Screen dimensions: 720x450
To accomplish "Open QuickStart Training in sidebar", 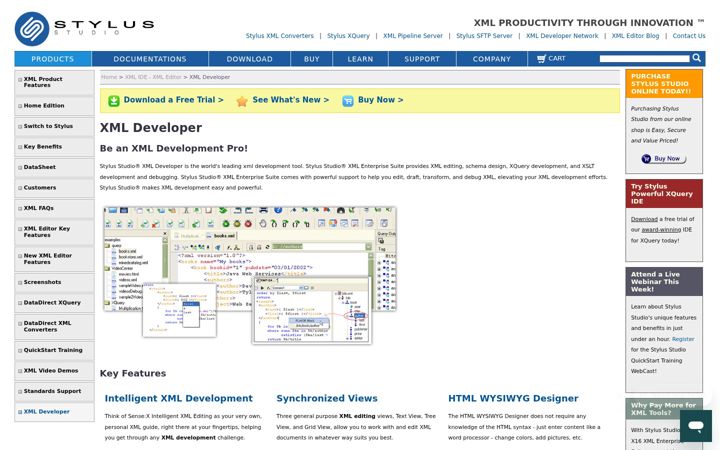I will click(54, 350).
